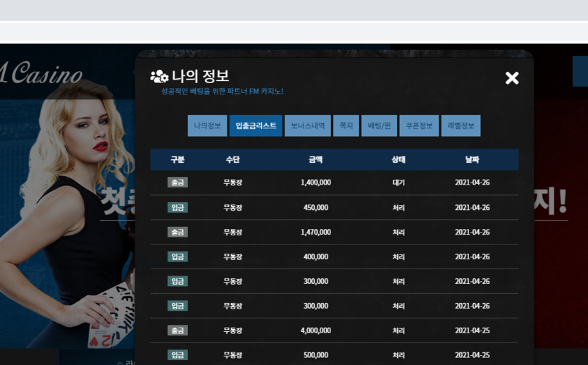588x365 pixels.
Task: Click 무통장 in the 1,470,000 row
Action: point(232,233)
